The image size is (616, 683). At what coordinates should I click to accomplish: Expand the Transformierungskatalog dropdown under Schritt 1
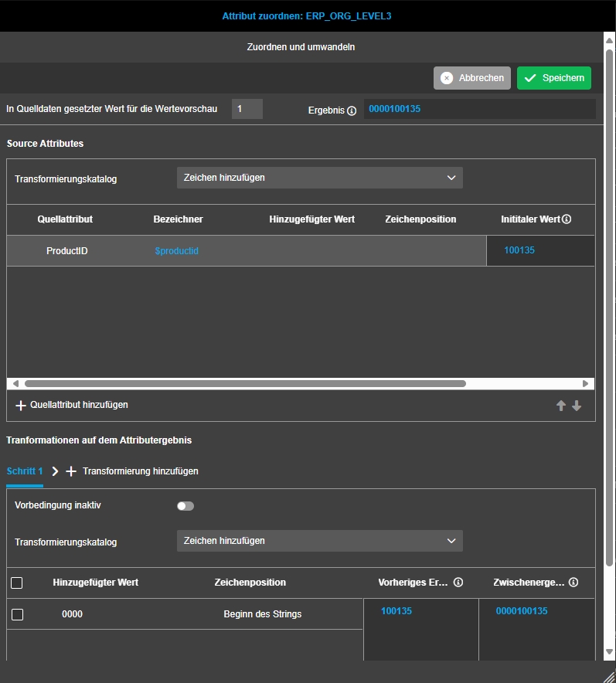click(x=319, y=541)
